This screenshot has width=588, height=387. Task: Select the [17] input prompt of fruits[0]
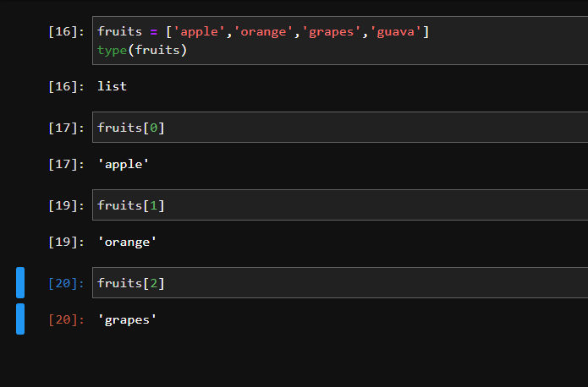click(66, 128)
